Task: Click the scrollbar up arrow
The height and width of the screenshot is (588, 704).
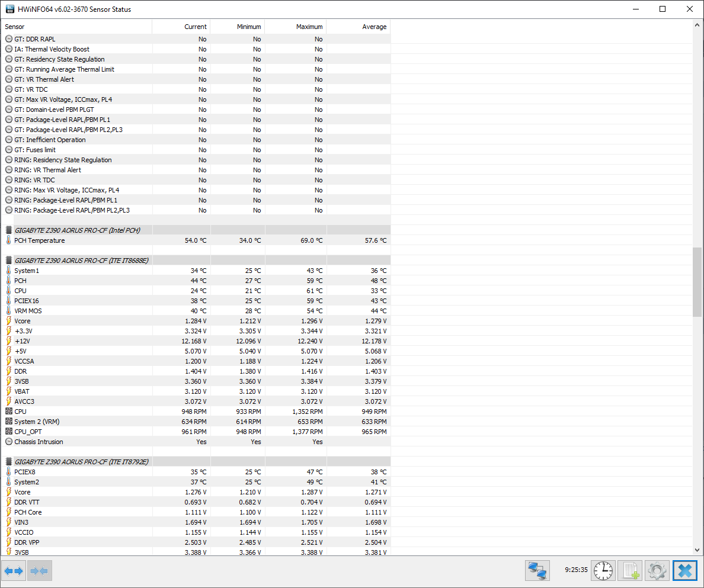Action: (697, 25)
